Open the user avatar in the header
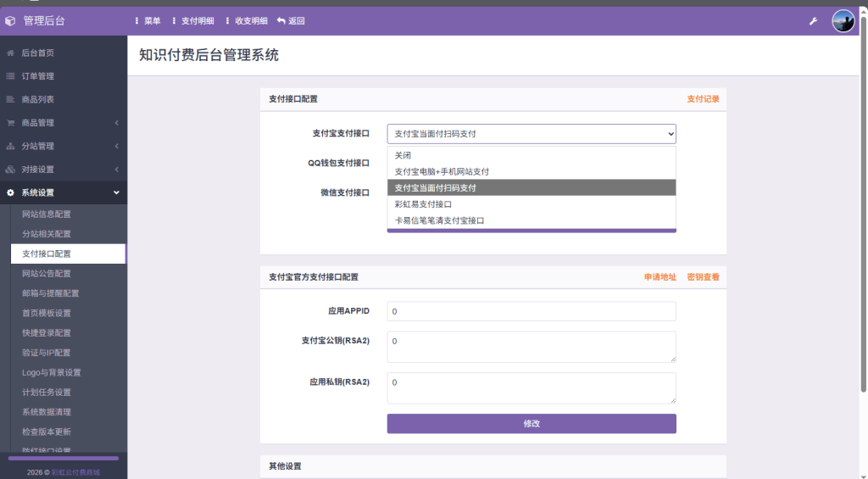The height and width of the screenshot is (479, 868). [x=843, y=21]
